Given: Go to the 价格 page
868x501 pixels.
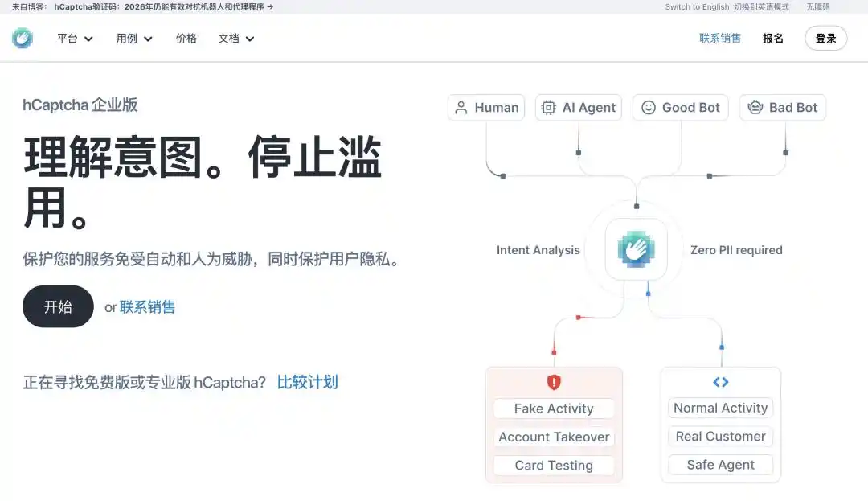Looking at the screenshot, I should 186,38.
